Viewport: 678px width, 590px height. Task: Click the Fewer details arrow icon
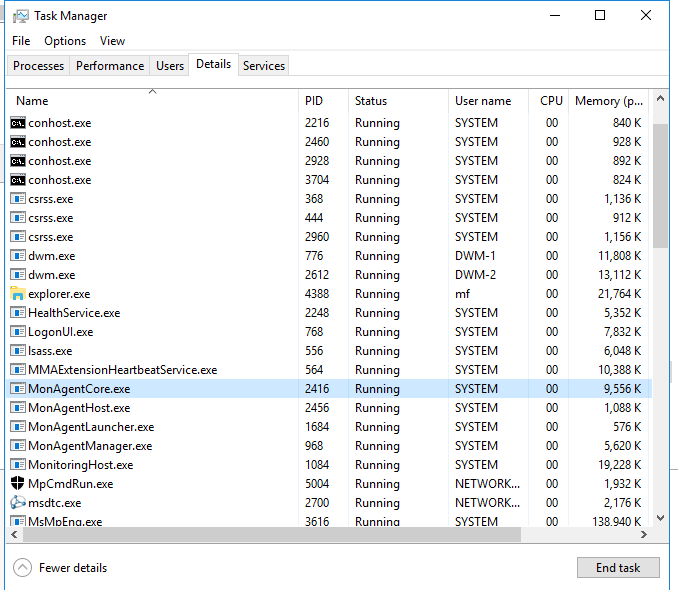click(x=22, y=568)
